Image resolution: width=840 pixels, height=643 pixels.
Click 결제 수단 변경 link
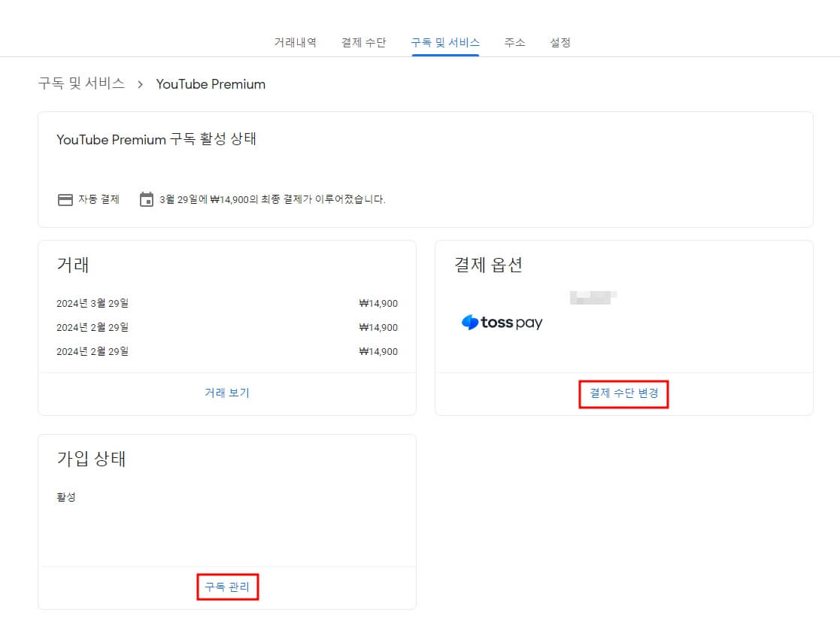click(x=623, y=393)
